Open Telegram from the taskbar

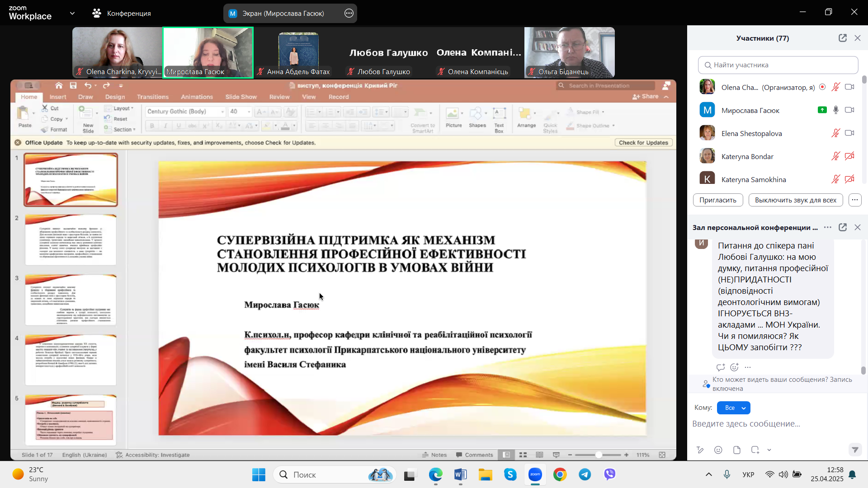coord(585,474)
